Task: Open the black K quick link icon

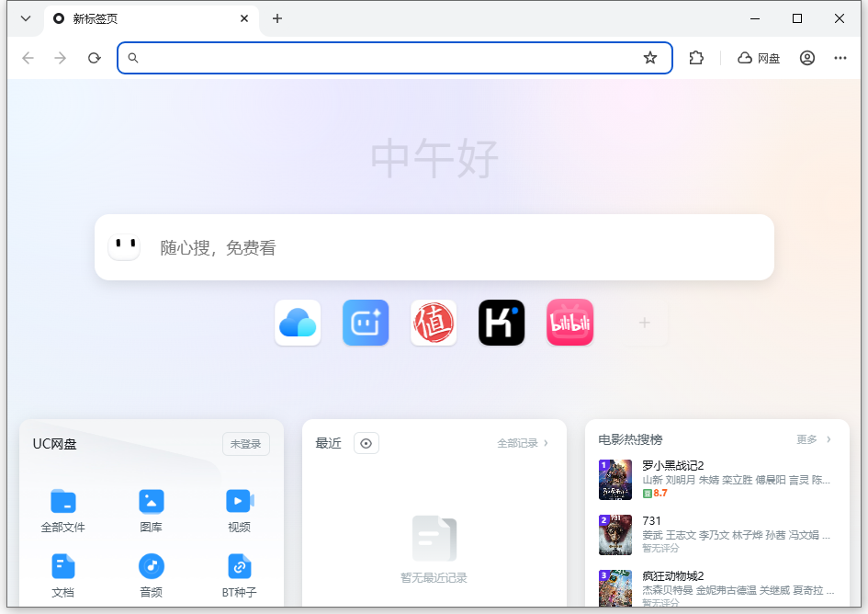Action: [x=502, y=323]
